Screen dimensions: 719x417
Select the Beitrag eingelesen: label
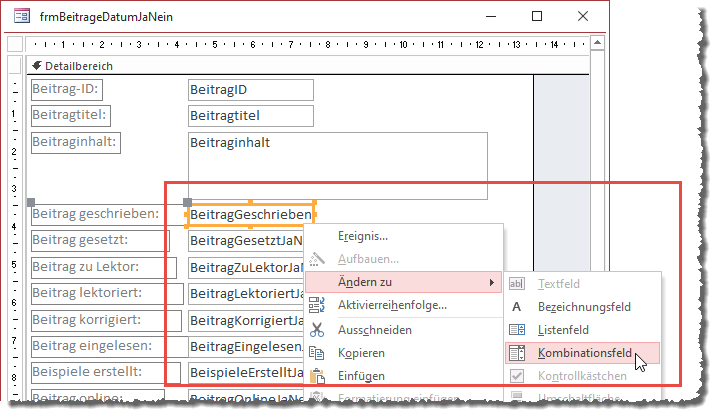[x=110, y=347]
